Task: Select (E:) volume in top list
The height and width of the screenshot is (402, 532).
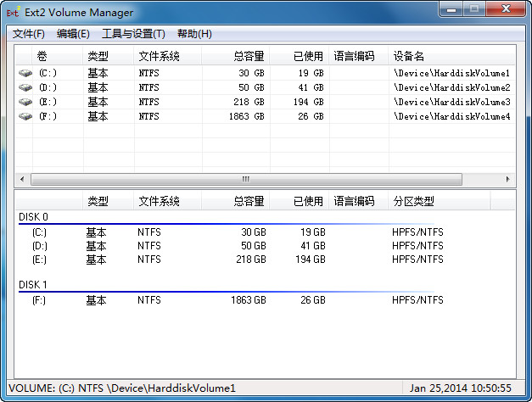Action: (48, 102)
